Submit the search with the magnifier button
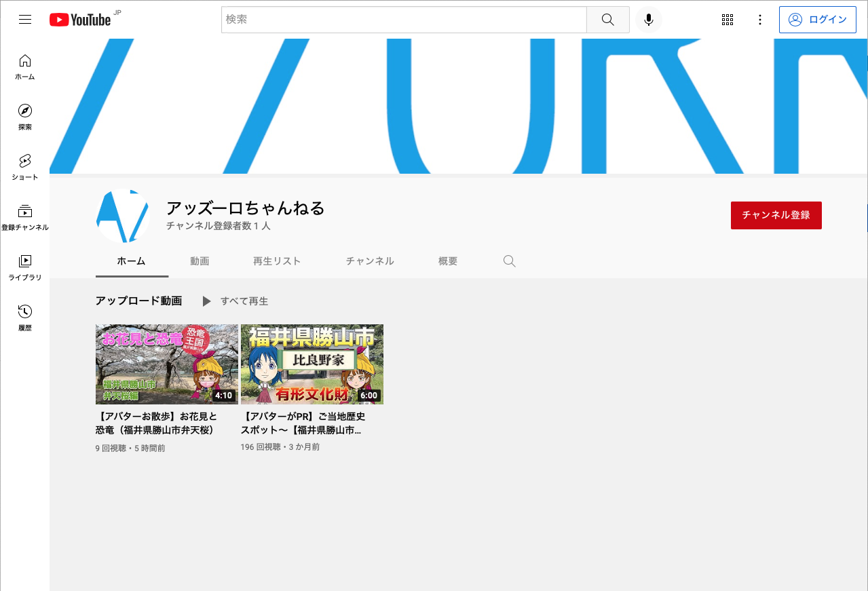 point(607,19)
